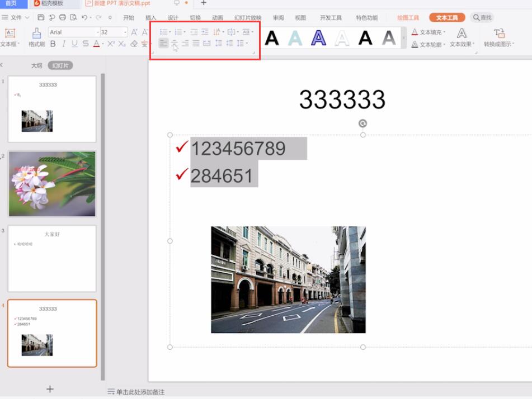
Task: Expand the WordArt style gallery
Action: tap(404, 37)
